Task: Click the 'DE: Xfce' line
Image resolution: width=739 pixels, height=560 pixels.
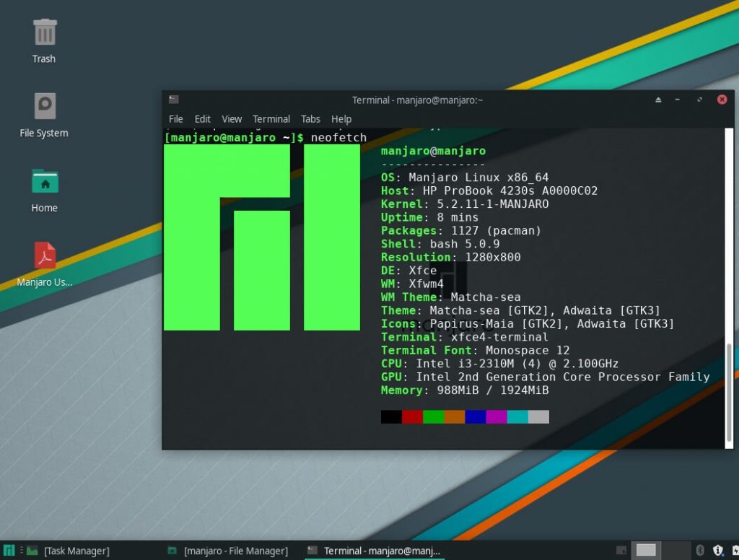Action: 408,270
